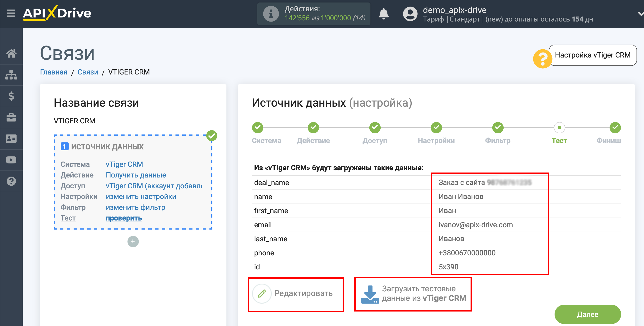Click the Доступ step checkmark circle
The height and width of the screenshot is (326, 644).
pos(375,128)
